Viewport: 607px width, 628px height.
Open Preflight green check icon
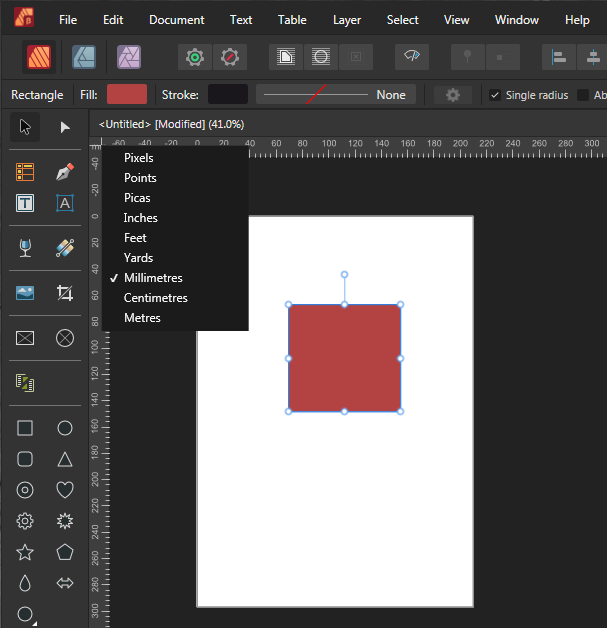[x=195, y=57]
